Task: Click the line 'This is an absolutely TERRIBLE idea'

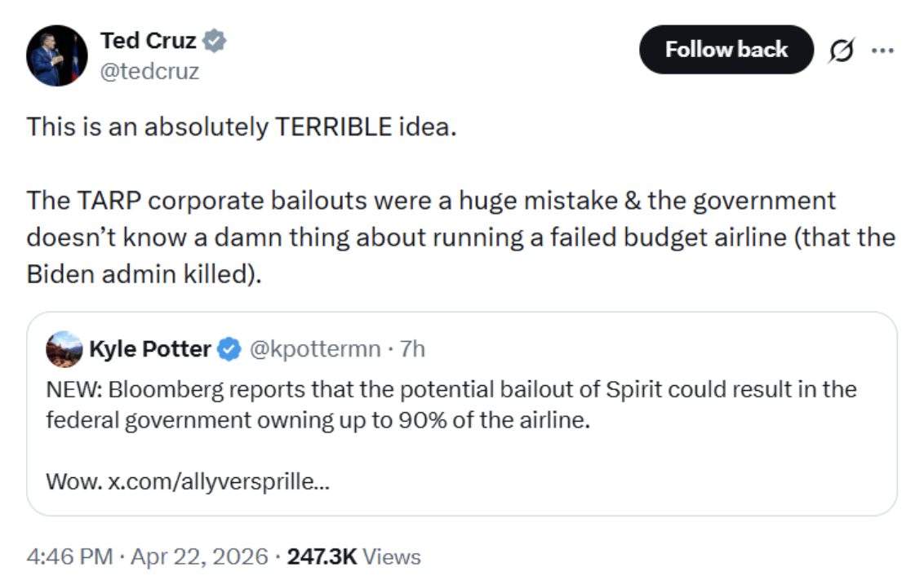Action: pyautogui.click(x=241, y=128)
